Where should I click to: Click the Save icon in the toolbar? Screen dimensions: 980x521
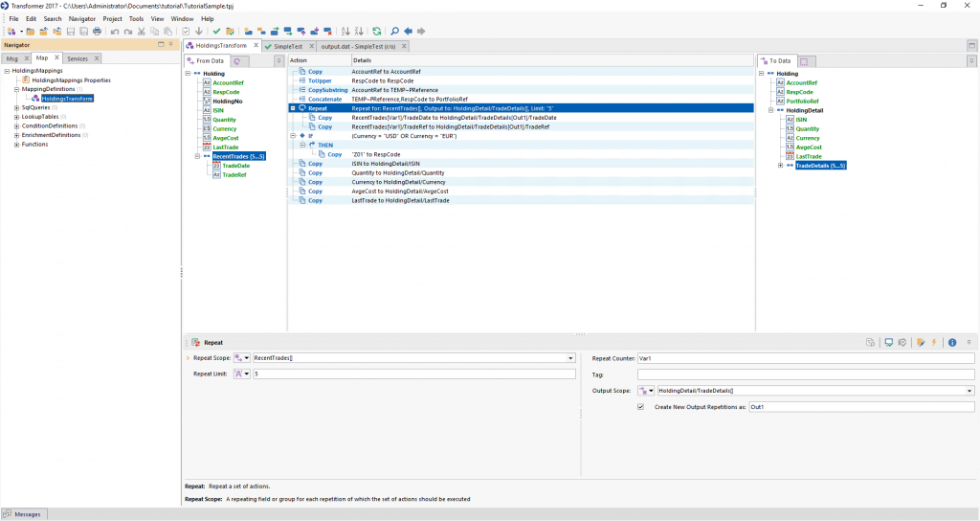pyautogui.click(x=71, y=32)
